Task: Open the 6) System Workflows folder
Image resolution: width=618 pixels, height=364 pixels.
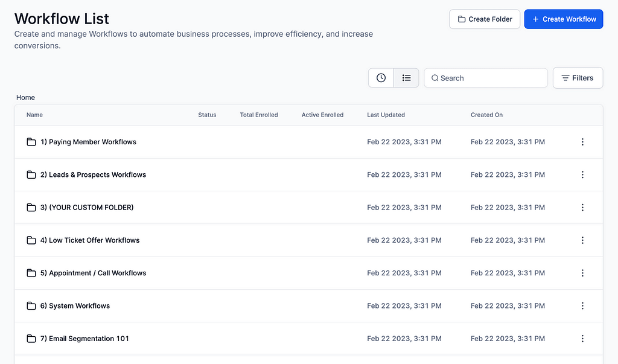Action: pos(75,305)
